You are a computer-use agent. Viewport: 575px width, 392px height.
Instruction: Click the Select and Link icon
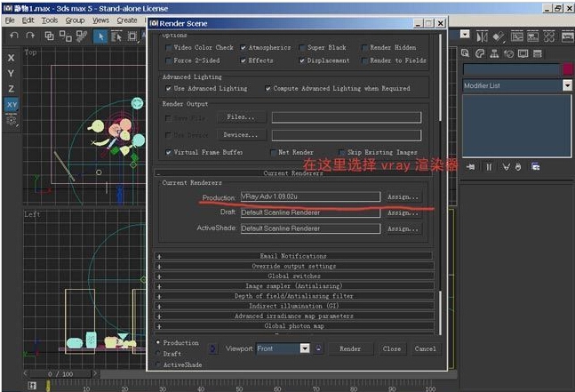click(x=49, y=36)
